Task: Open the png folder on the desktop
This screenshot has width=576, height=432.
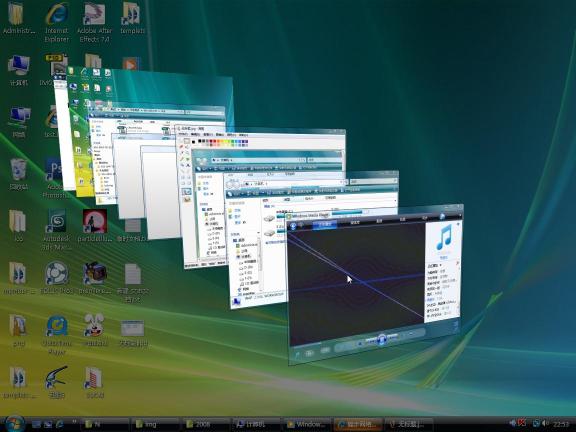Action: [18, 330]
